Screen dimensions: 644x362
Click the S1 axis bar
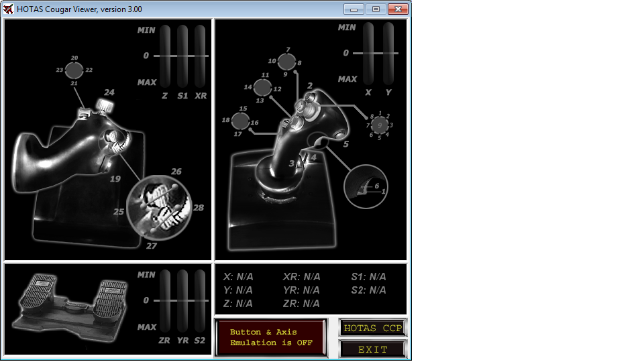tap(182, 56)
